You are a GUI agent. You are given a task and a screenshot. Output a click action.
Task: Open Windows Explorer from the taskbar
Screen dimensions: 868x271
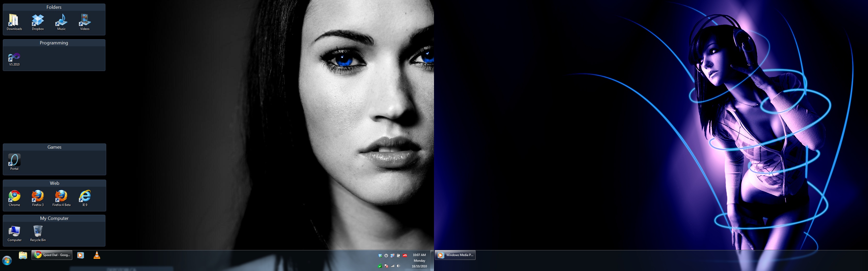[23, 255]
